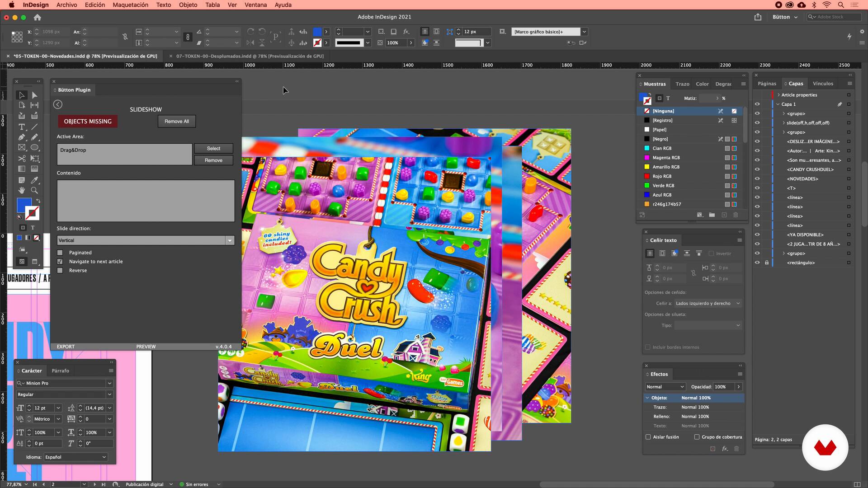This screenshot has width=868, height=488.
Task: Swap fill and stroke arrows in toolbox
Action: pyautogui.click(x=38, y=201)
